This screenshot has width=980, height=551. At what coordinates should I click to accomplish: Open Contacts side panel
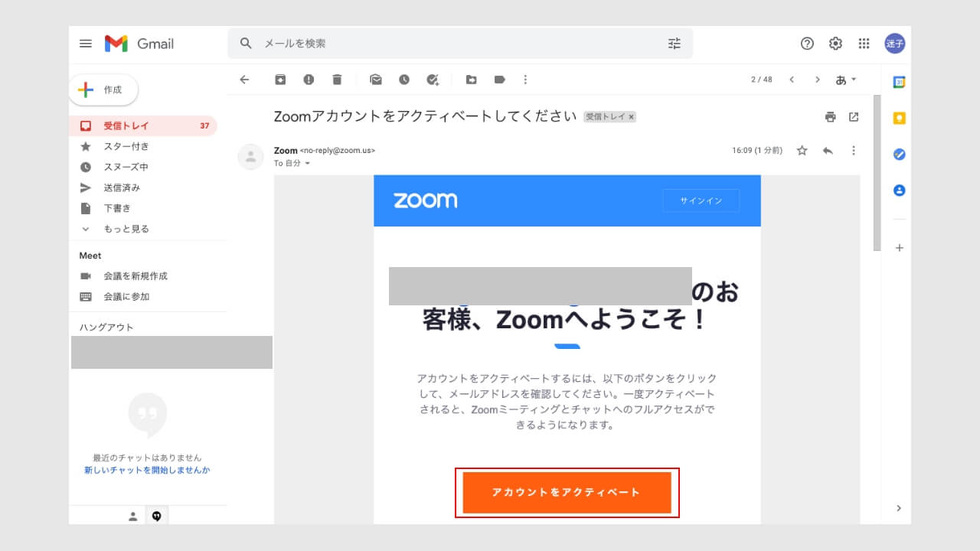pyautogui.click(x=900, y=191)
